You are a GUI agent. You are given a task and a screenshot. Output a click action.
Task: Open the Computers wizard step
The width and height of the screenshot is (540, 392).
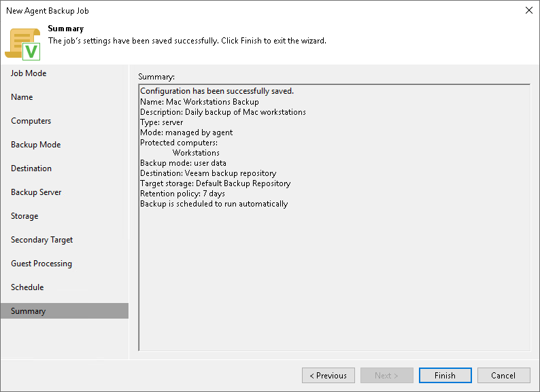[31, 121]
